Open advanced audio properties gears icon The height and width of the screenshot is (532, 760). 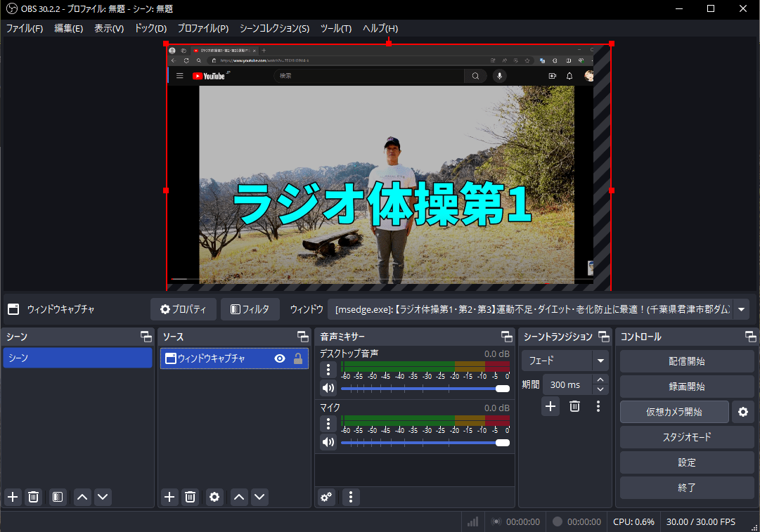coord(327,497)
